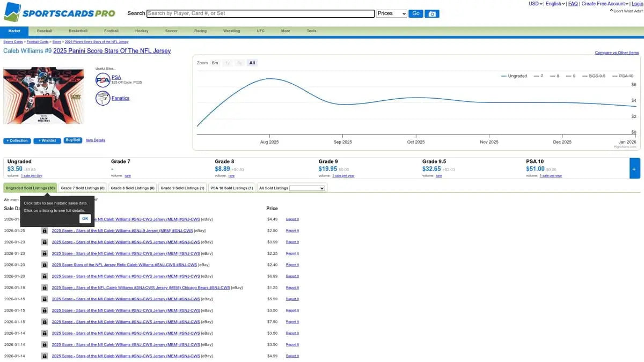Click the + Wishlist button
The width and height of the screenshot is (644, 362).
(47, 141)
